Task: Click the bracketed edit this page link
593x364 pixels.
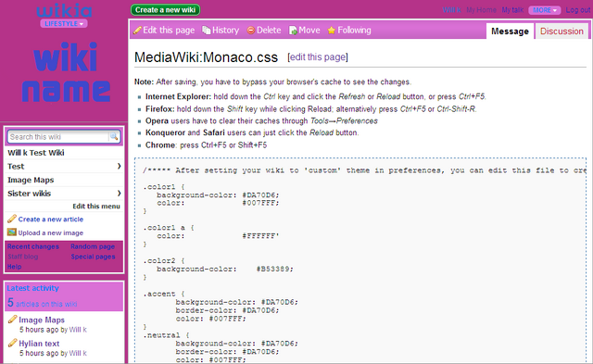Action: (x=318, y=57)
